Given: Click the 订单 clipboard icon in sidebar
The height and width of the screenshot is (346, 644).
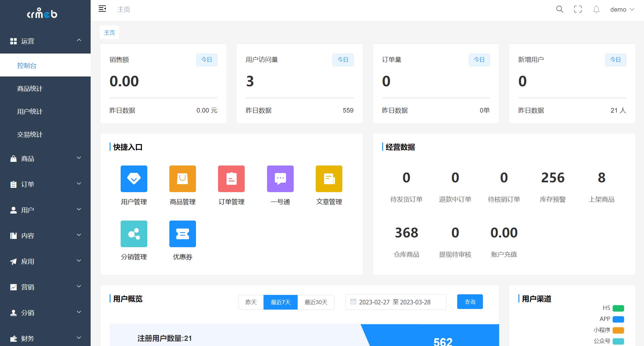Looking at the screenshot, I should pyautogui.click(x=13, y=184).
